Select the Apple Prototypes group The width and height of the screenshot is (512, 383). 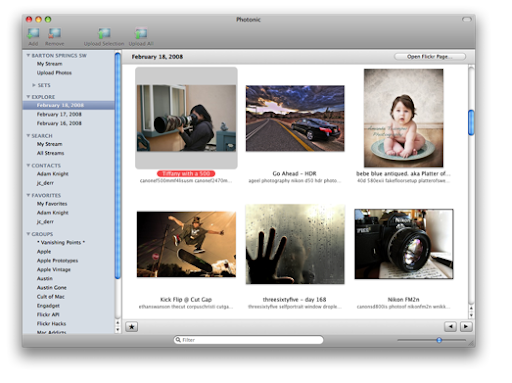57,261
